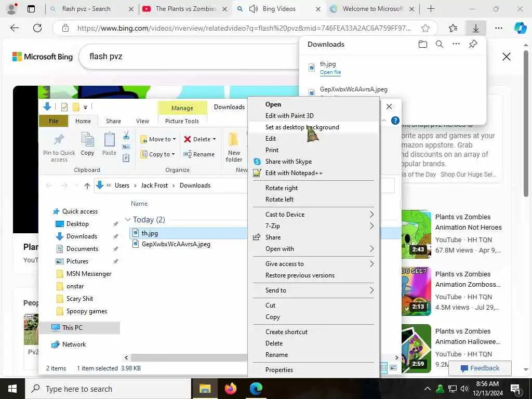Add page to favorites with star icon
532x399 pixels.
coord(425,28)
